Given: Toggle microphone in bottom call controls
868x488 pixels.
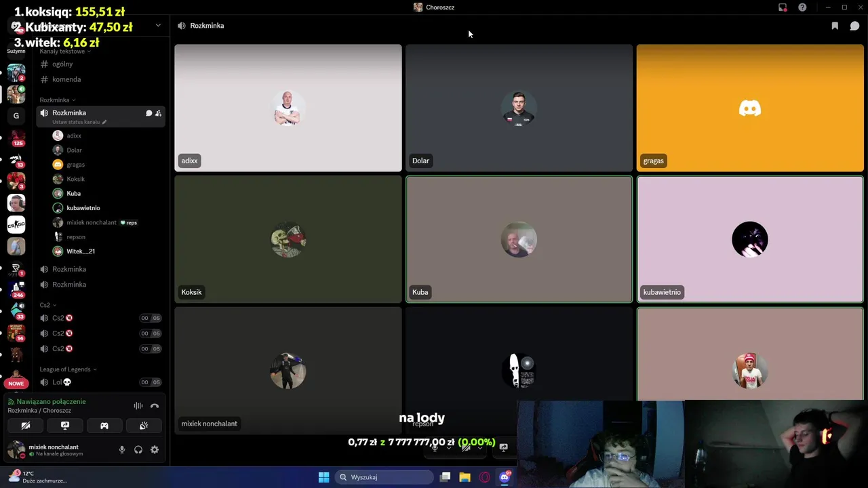Looking at the screenshot, I should [x=435, y=447].
